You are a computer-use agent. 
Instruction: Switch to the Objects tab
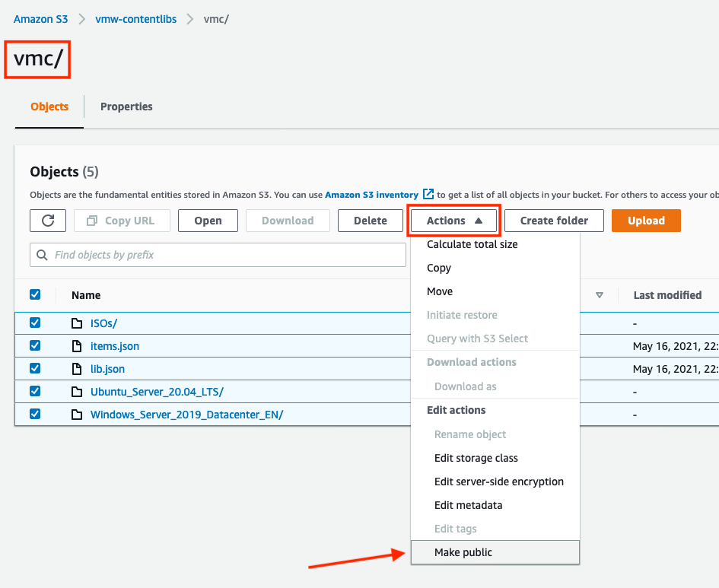[x=49, y=106]
